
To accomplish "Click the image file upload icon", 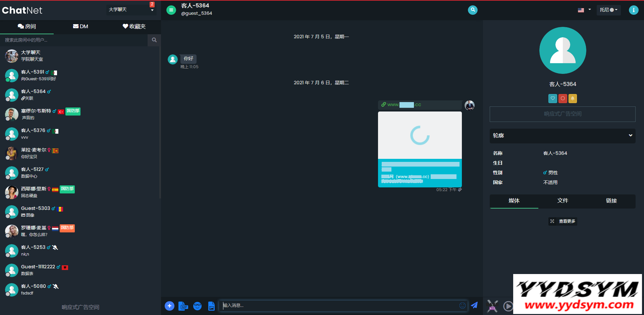I will pos(211,306).
